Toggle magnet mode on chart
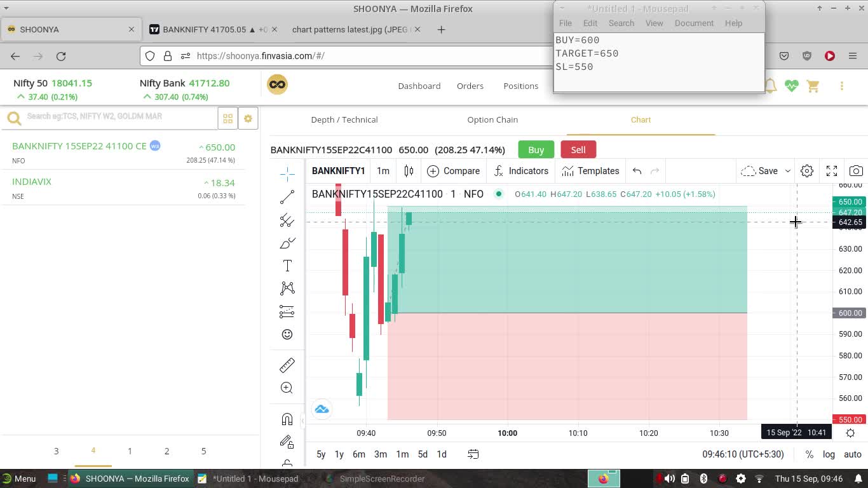 point(287,419)
